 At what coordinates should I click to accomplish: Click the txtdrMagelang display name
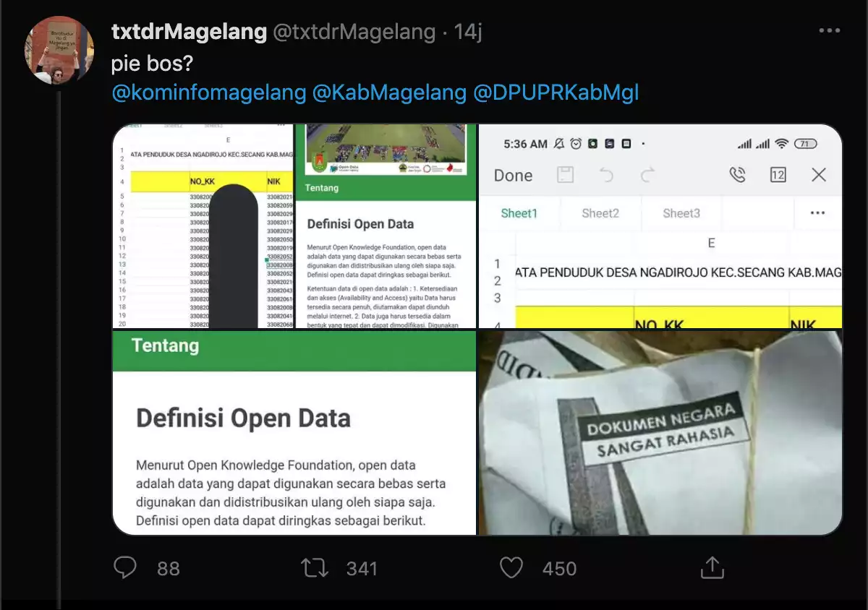click(x=187, y=33)
